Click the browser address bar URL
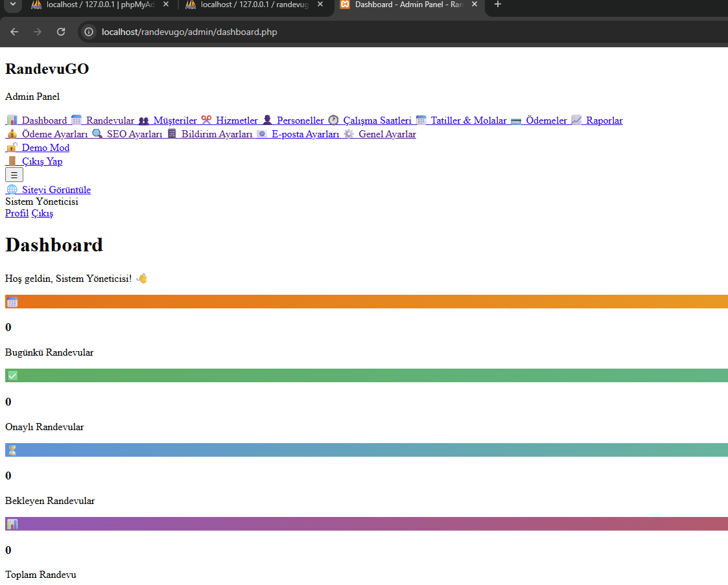The height and width of the screenshot is (585, 728). (x=189, y=32)
